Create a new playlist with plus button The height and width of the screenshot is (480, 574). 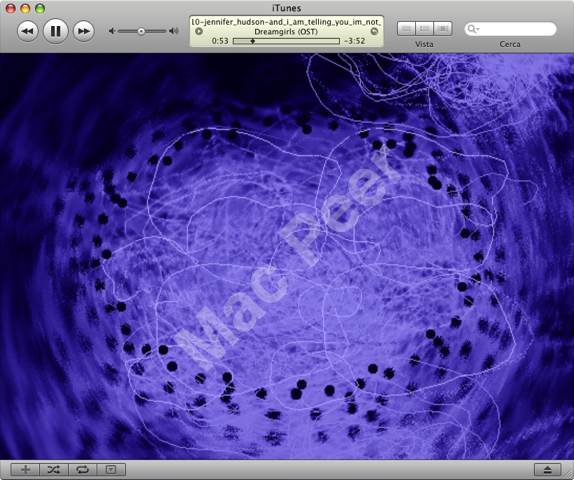25,469
